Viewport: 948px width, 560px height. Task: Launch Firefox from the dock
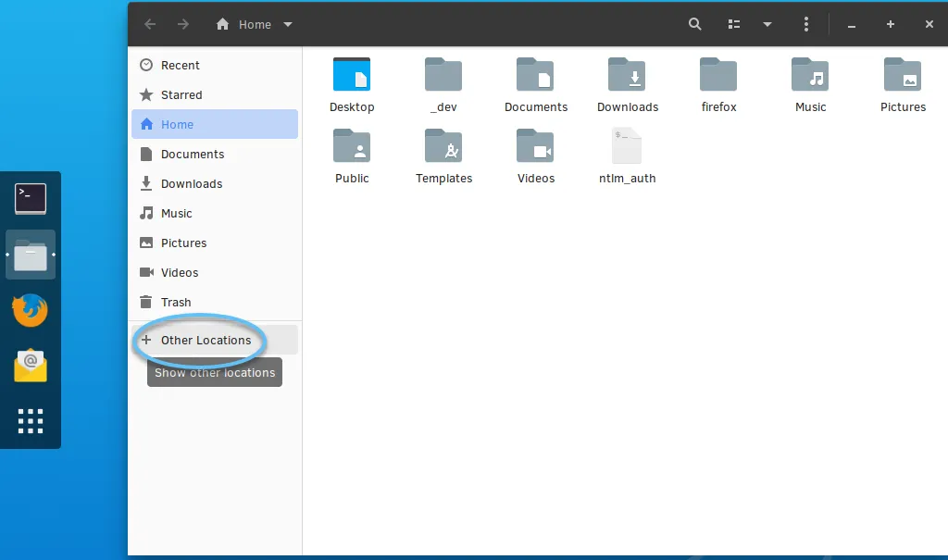point(31,310)
